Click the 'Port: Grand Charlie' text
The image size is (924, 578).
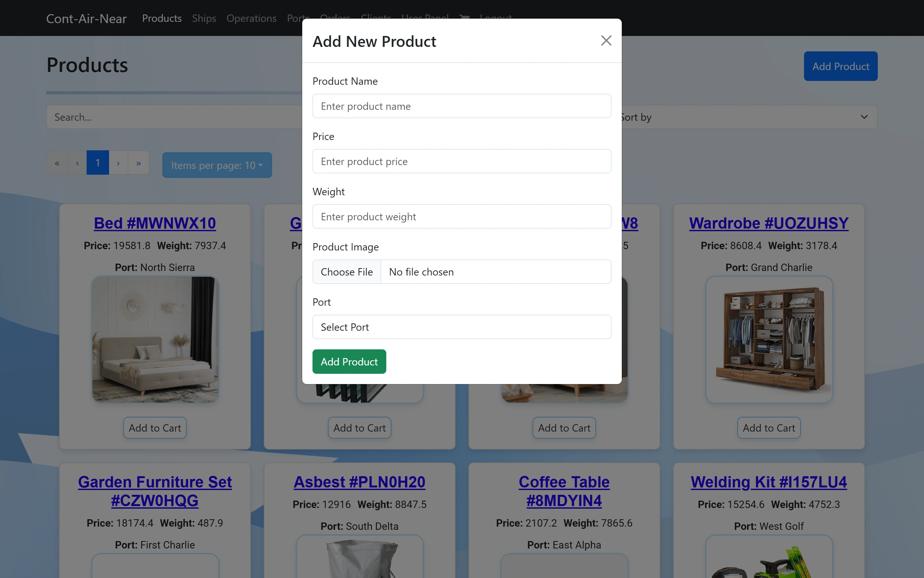pos(769,267)
